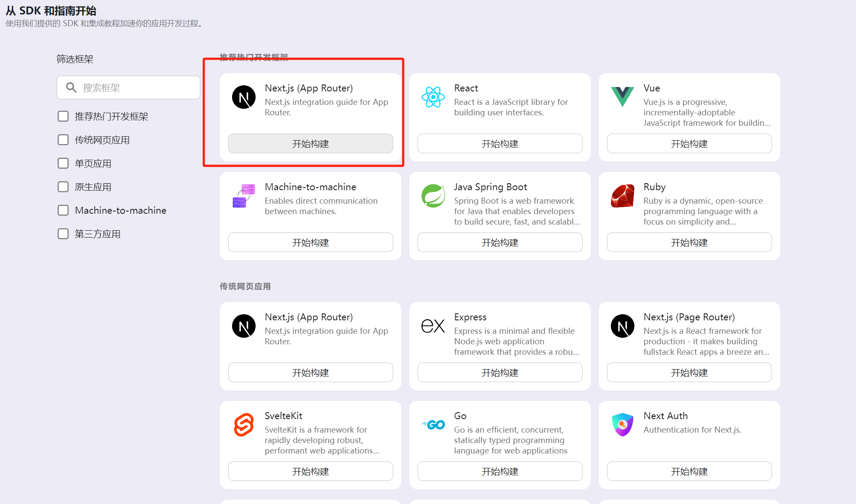Select the 第三方应用 checkbox
This screenshot has width=856, height=504.
[x=63, y=234]
